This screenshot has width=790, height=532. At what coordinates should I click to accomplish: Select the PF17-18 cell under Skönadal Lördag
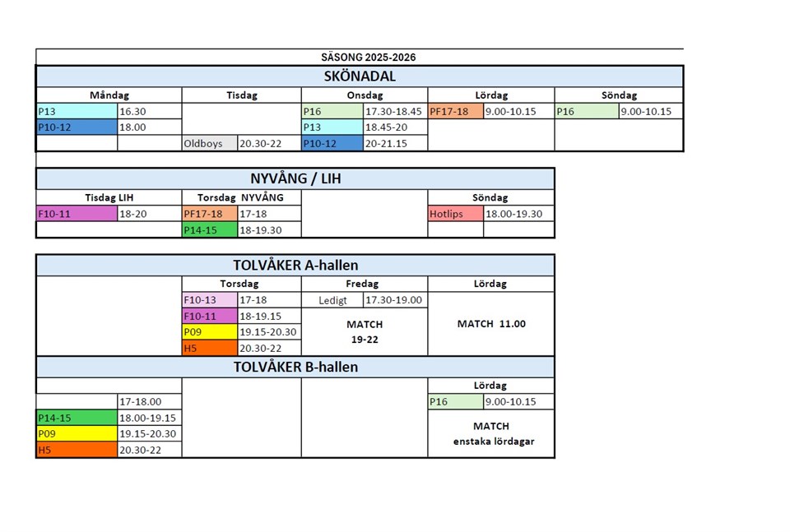click(455, 112)
